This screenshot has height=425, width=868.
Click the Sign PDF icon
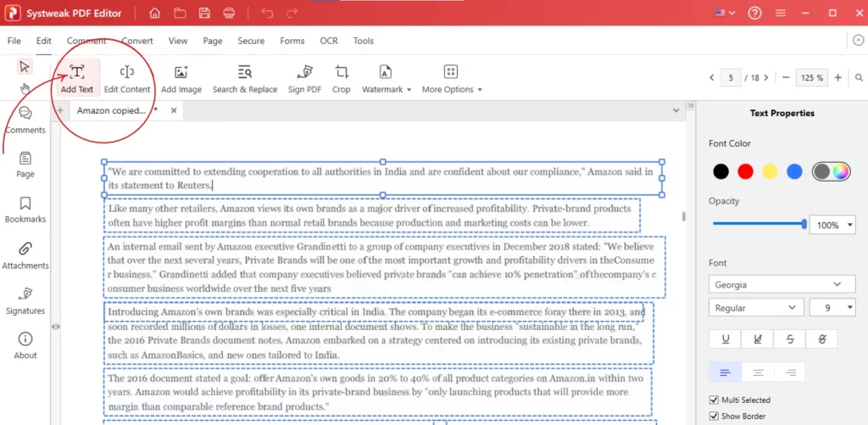(303, 78)
